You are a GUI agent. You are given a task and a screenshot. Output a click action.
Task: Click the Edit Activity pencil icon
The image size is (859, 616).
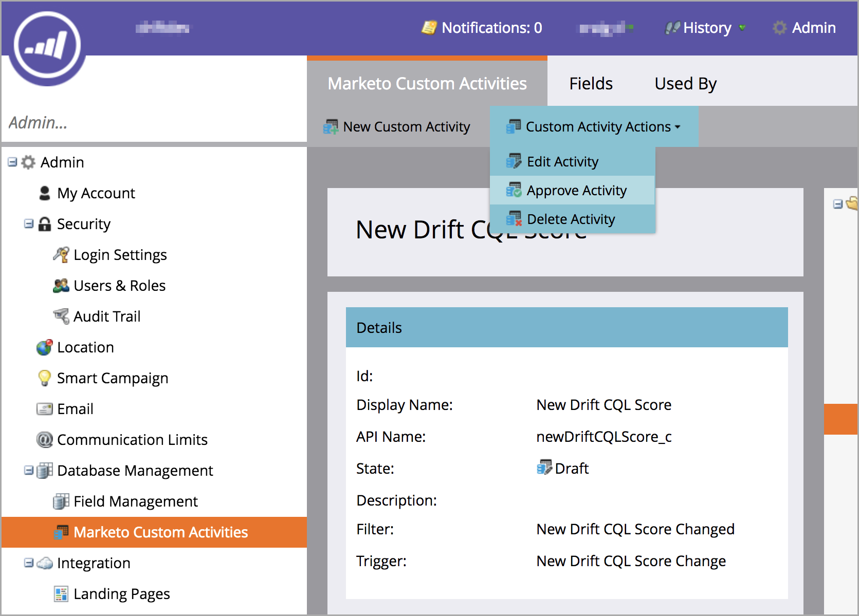[514, 161]
